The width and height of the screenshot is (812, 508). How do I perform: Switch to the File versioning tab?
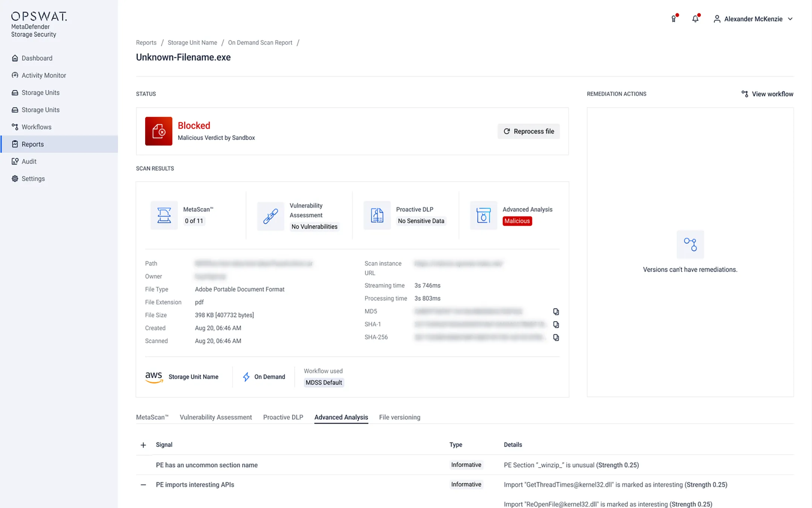399,417
